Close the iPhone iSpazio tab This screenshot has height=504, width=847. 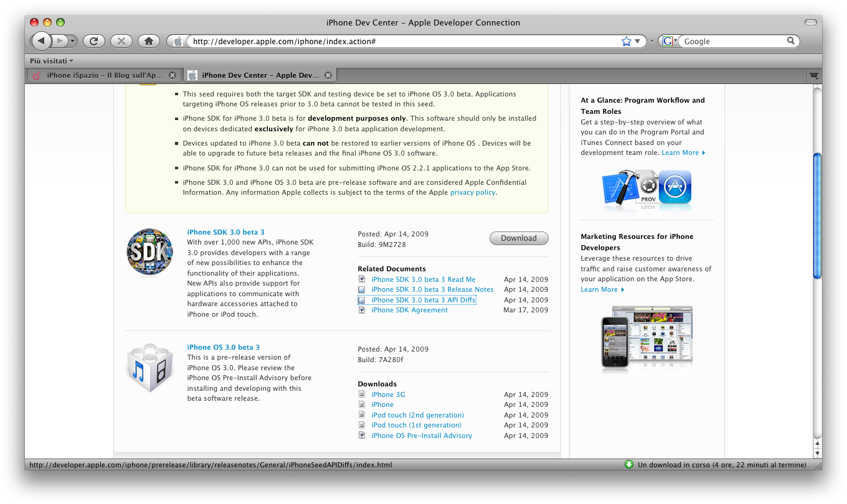[x=173, y=75]
